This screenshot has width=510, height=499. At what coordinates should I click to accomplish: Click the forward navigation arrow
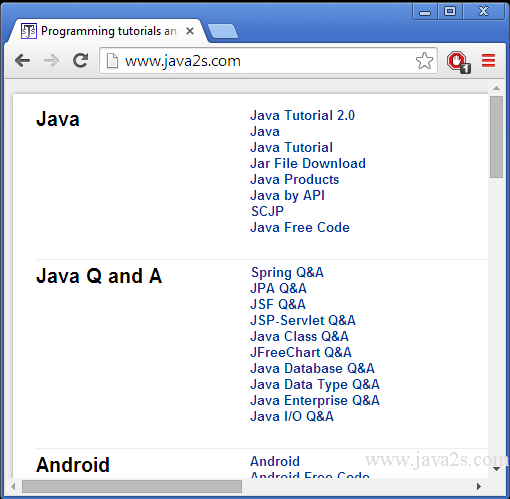tap(51, 61)
